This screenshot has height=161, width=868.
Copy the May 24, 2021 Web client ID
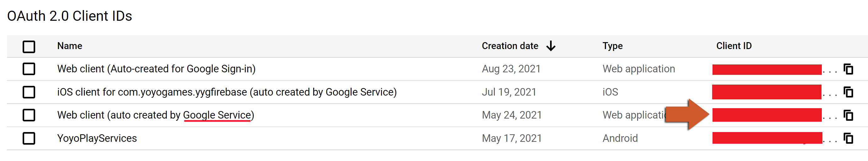click(848, 115)
